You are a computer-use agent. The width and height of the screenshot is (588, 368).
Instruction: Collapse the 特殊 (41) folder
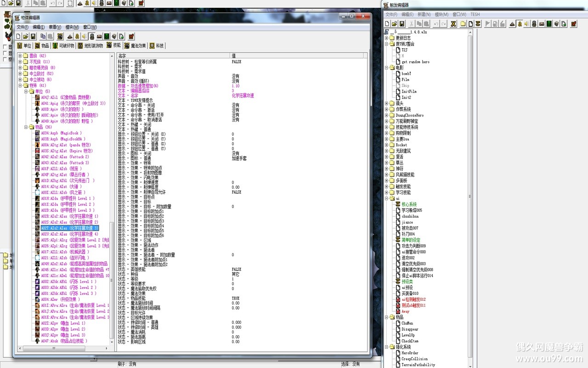tap(20, 86)
